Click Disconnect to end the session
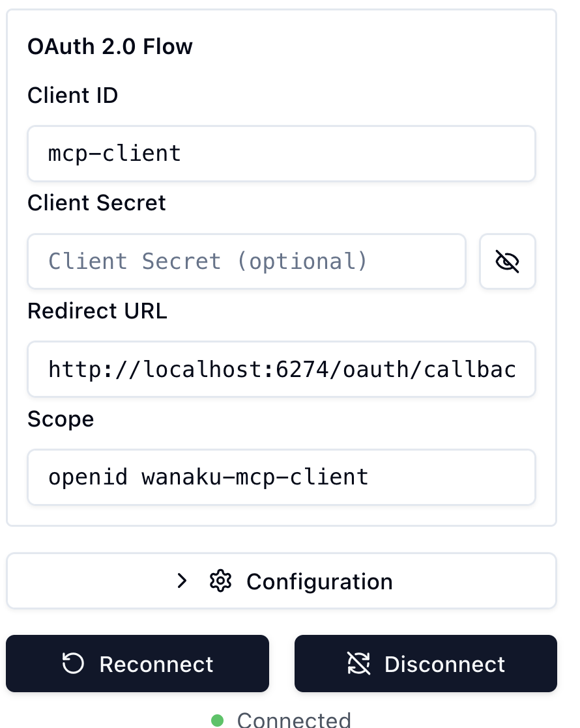 426,664
